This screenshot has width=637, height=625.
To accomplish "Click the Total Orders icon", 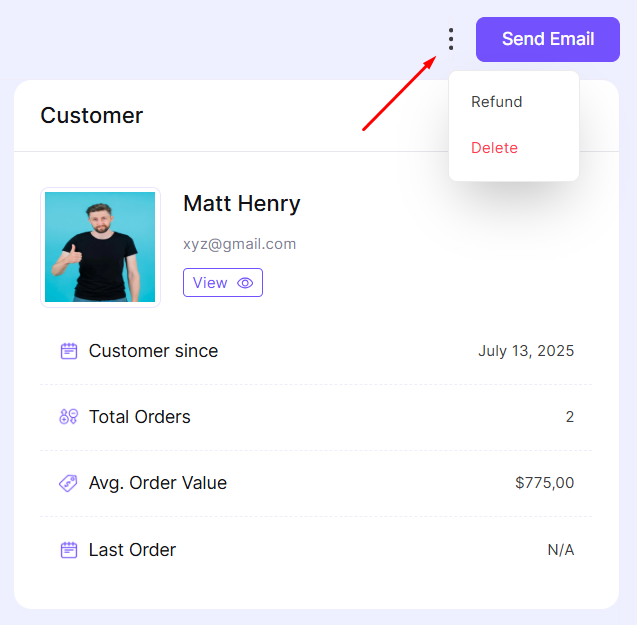I will 69,417.
